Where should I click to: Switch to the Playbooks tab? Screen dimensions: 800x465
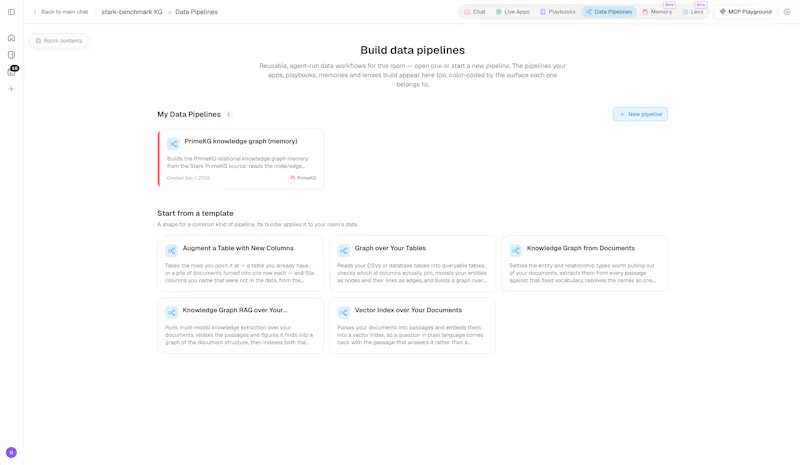pos(558,12)
